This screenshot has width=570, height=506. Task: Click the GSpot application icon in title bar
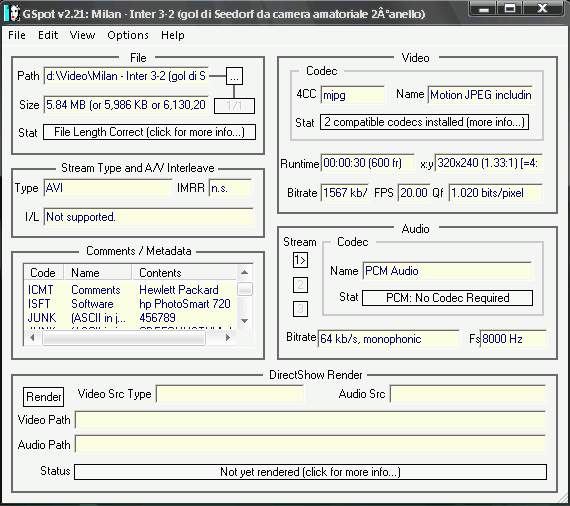pyautogui.click(x=12, y=13)
